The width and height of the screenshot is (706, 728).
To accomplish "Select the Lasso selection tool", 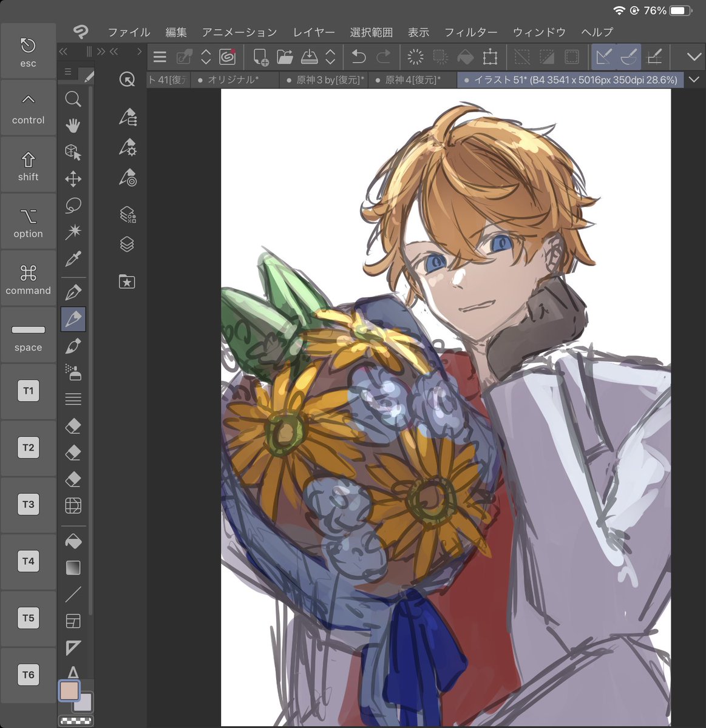I will pos(73,205).
